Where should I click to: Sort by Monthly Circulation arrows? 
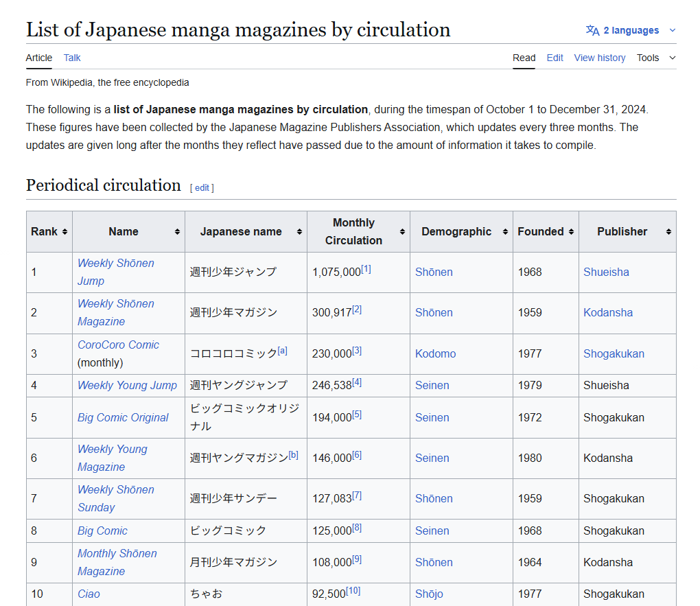(x=402, y=232)
